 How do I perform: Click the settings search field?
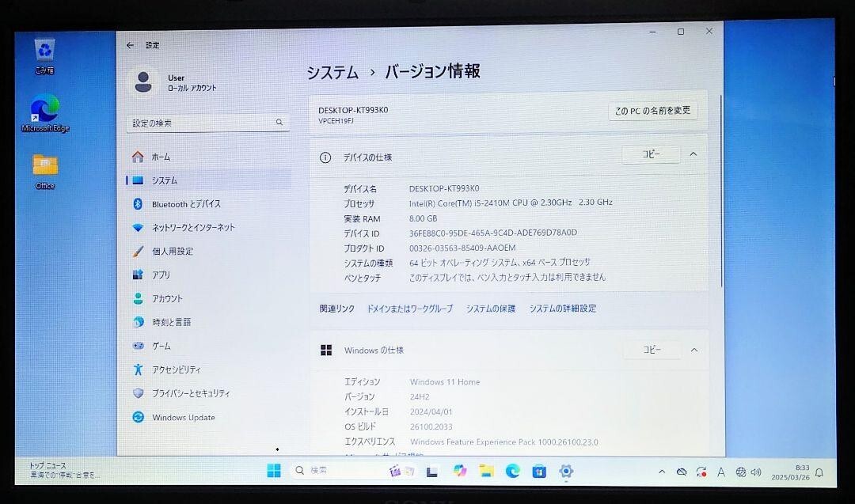(x=207, y=123)
